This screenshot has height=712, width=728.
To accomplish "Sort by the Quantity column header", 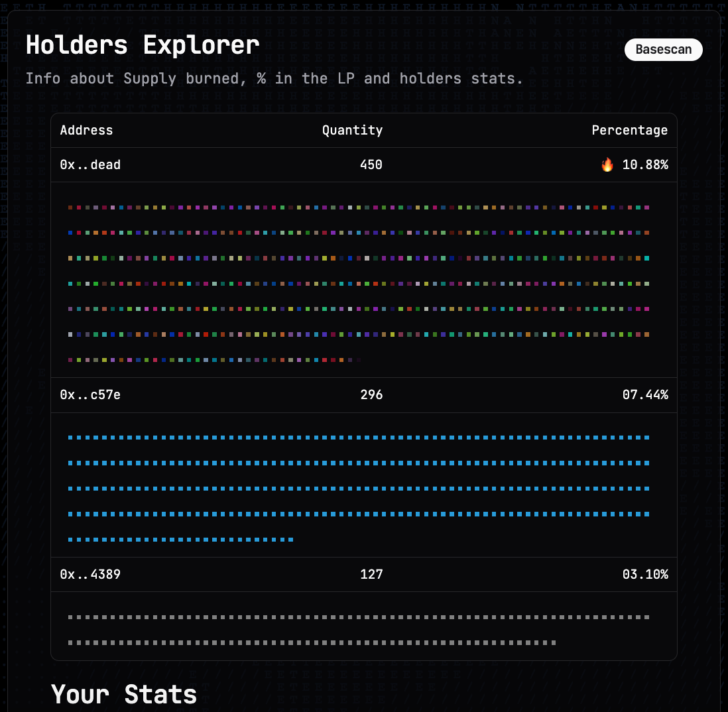I will (352, 131).
